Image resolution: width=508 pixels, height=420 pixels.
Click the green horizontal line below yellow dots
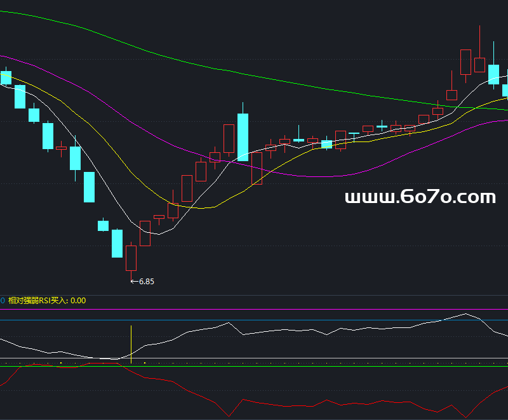pyautogui.click(x=254, y=367)
